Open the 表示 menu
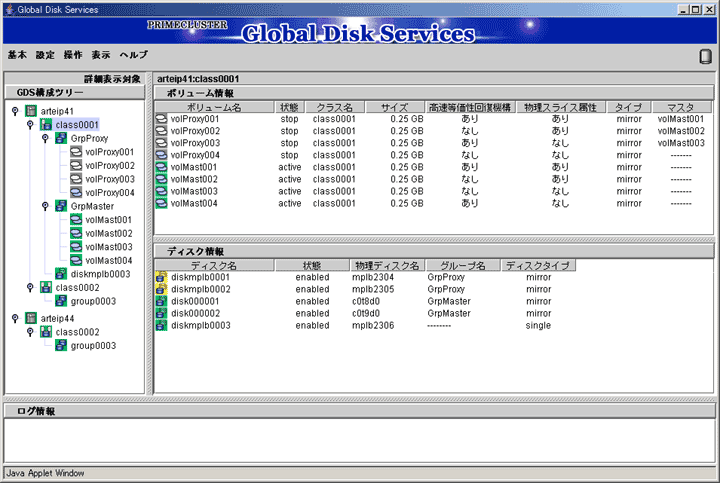The height and width of the screenshot is (483, 720). click(101, 55)
